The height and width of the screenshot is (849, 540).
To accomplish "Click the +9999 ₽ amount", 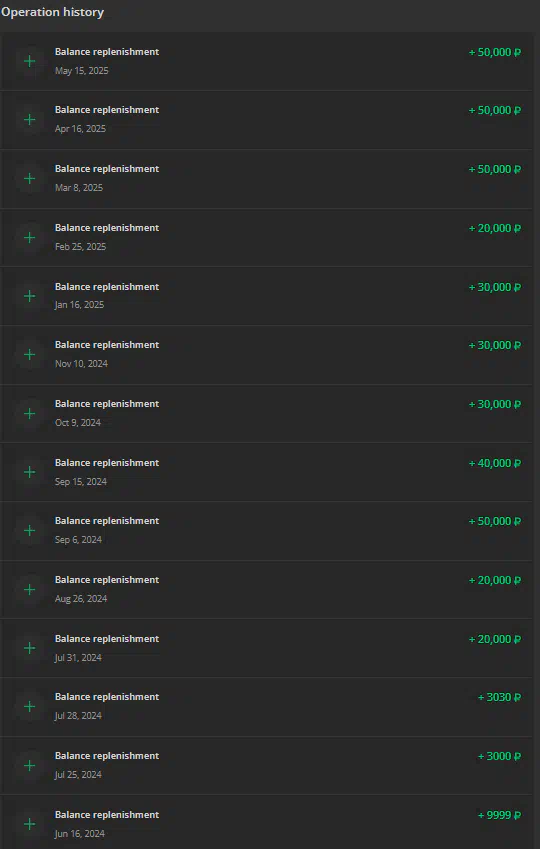I will (499, 815).
